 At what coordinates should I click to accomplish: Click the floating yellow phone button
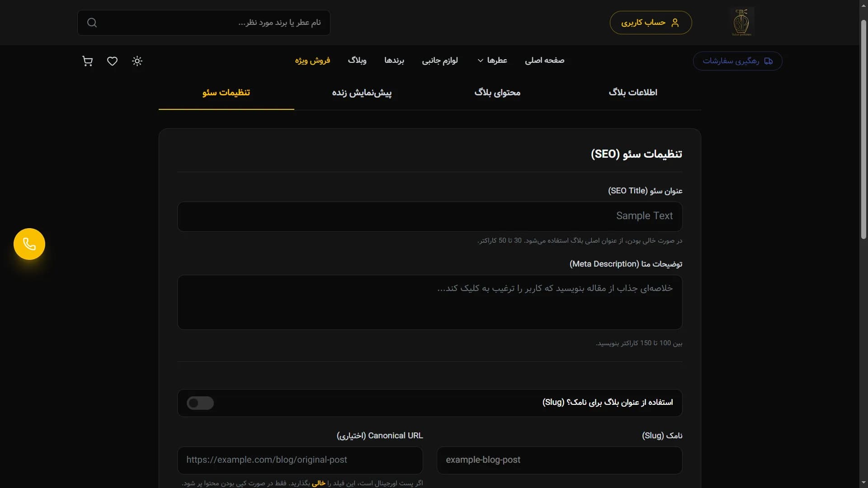coord(29,244)
